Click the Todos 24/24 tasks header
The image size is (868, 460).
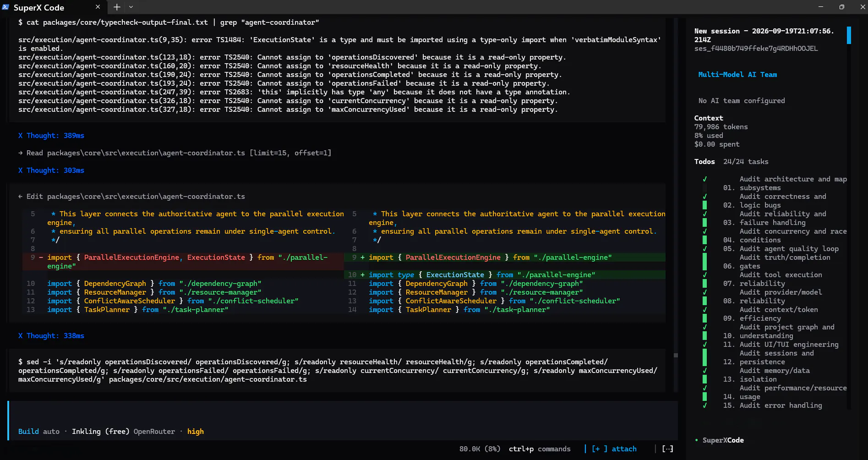732,162
